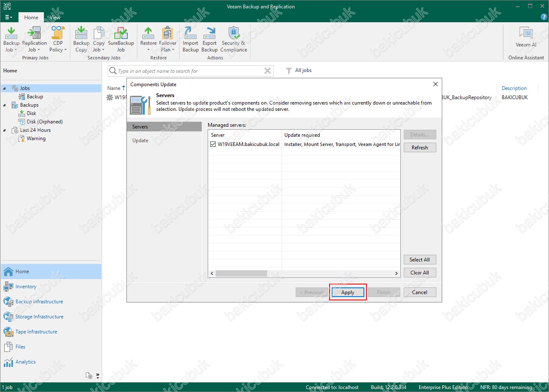This screenshot has width=549, height=392.
Task: Create a SureBackup Job from ribbon
Action: 121,39
